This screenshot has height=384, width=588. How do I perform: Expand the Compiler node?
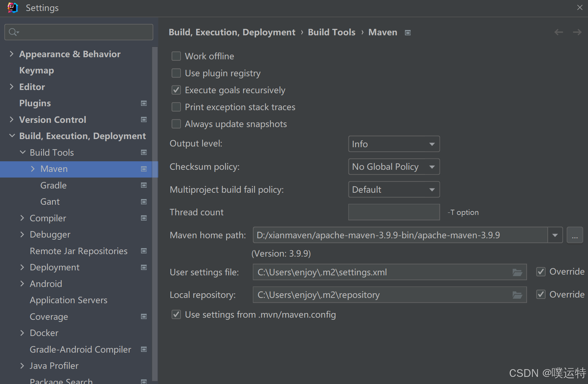pos(22,218)
